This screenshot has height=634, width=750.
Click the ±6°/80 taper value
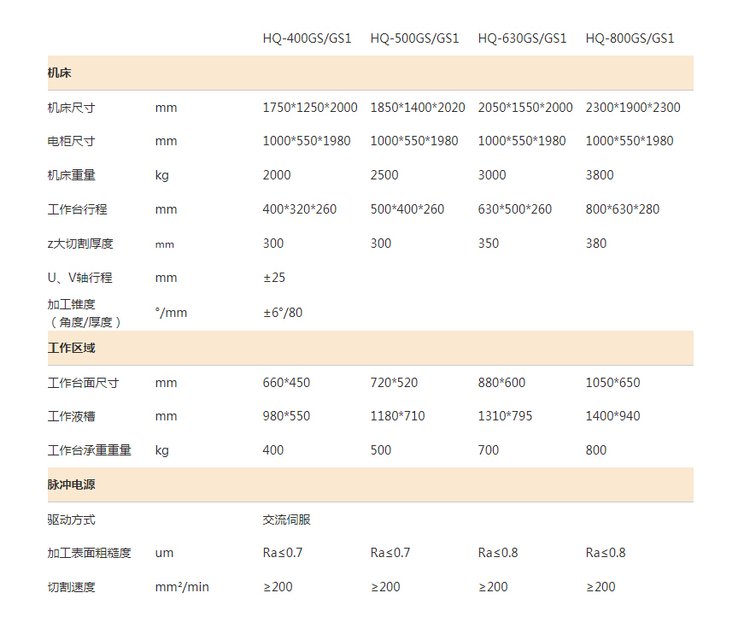pos(282,312)
